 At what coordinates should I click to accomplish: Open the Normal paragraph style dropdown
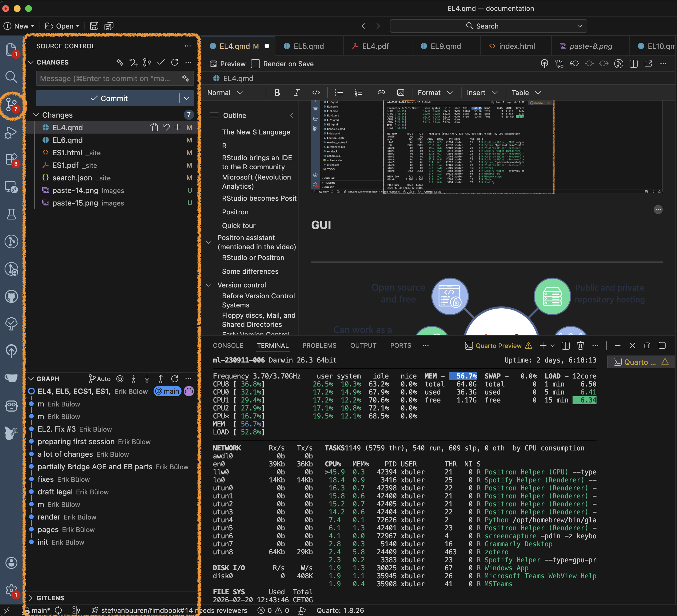coord(224,93)
